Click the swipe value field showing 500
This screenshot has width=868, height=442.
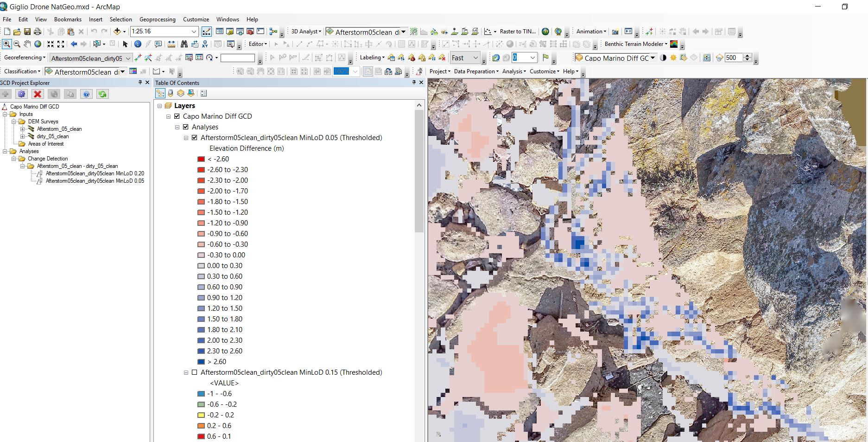[x=733, y=58]
